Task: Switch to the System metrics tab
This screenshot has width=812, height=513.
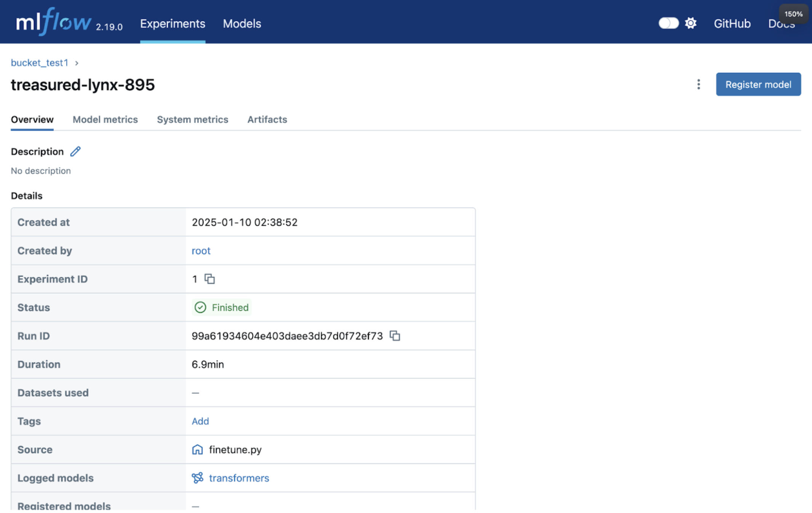Action: 192,119
